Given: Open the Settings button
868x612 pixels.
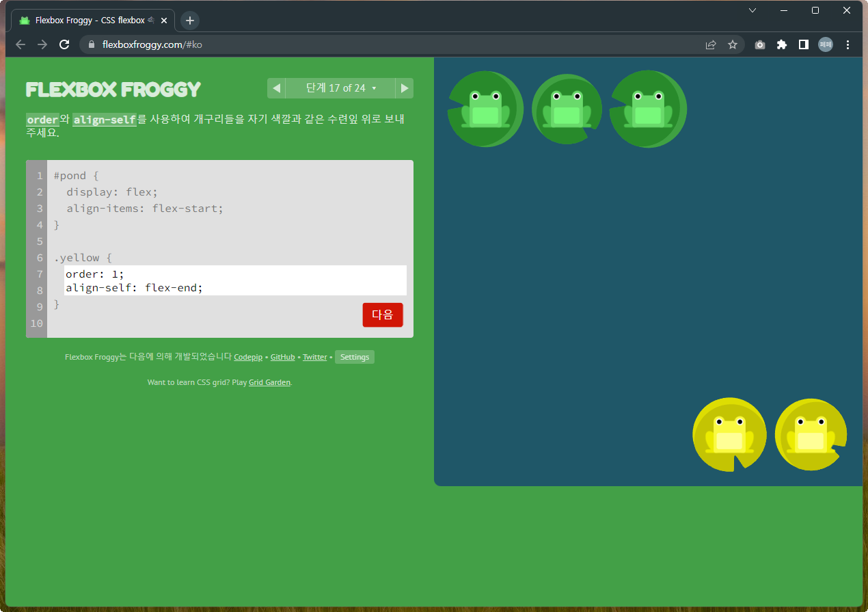Looking at the screenshot, I should [x=355, y=357].
